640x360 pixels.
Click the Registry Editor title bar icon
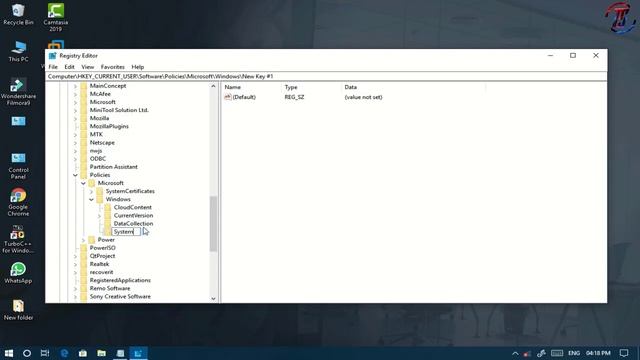(52, 56)
